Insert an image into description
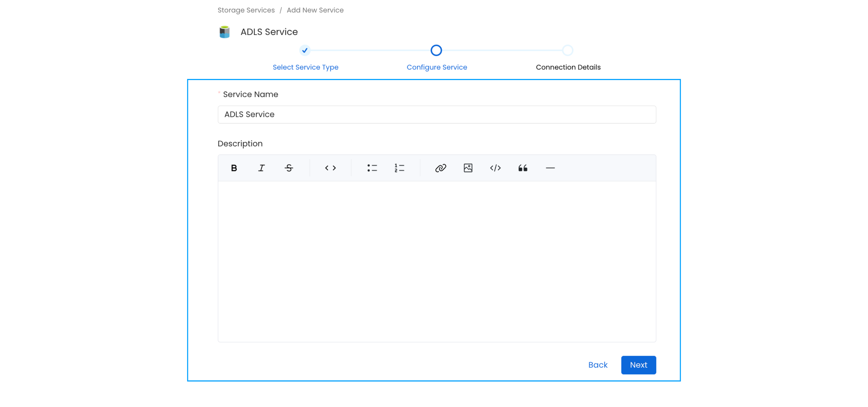This screenshot has width=868, height=407. click(468, 168)
